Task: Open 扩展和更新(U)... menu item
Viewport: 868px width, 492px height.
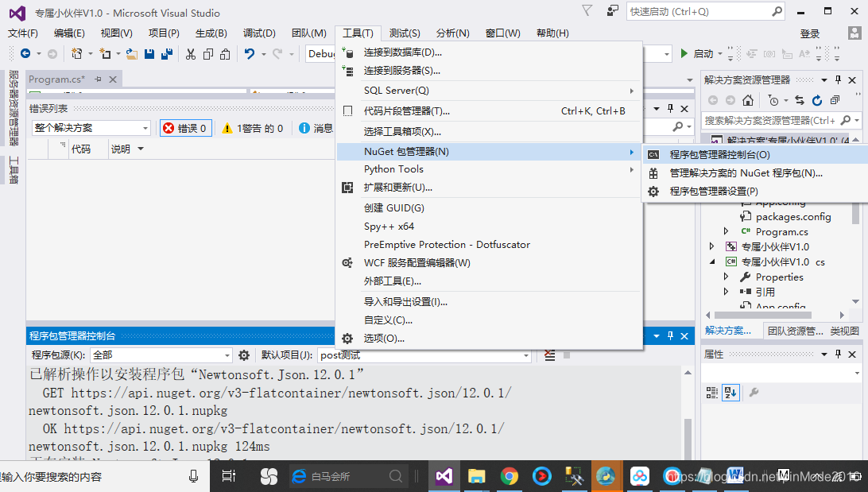Action: 490,187
